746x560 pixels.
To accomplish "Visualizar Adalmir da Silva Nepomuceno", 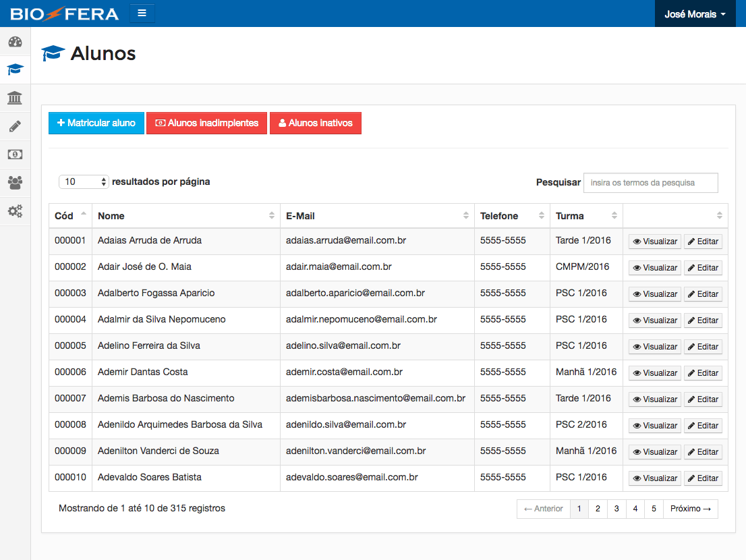I will tap(655, 320).
